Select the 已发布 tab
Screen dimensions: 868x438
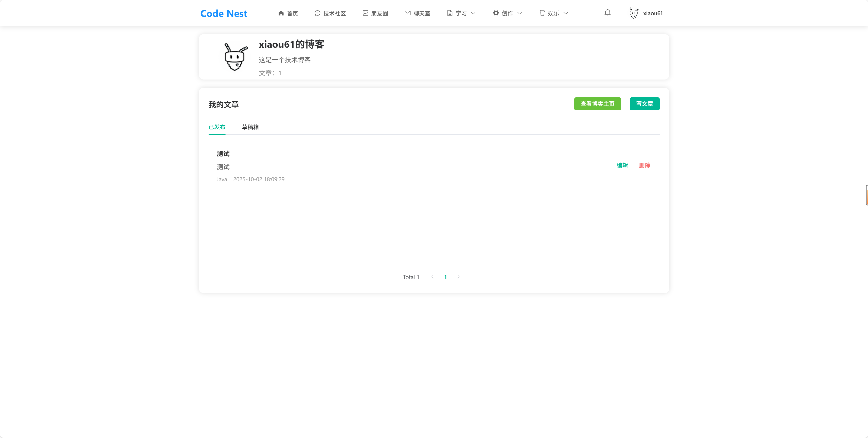point(217,127)
